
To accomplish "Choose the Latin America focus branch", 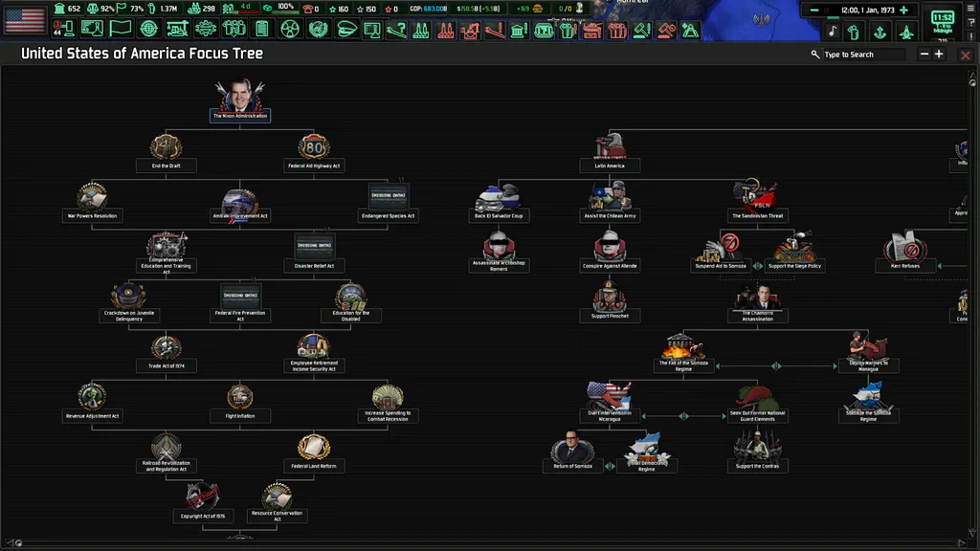I will [610, 152].
